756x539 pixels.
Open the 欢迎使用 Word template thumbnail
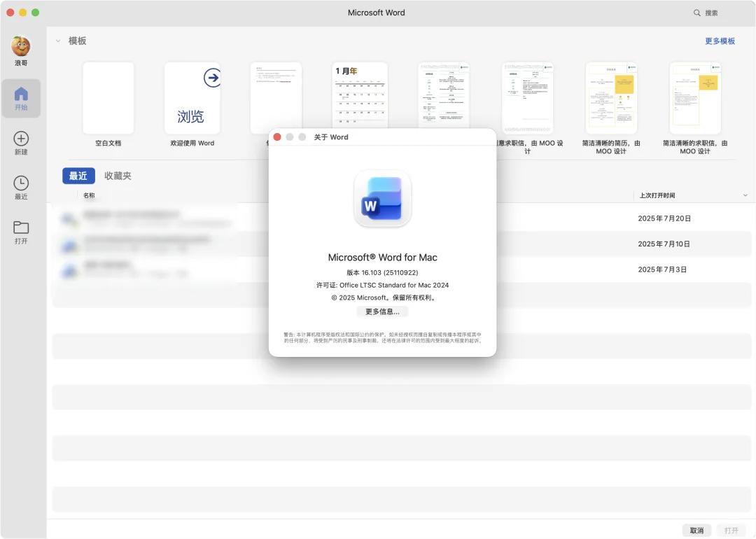pyautogui.click(x=192, y=98)
